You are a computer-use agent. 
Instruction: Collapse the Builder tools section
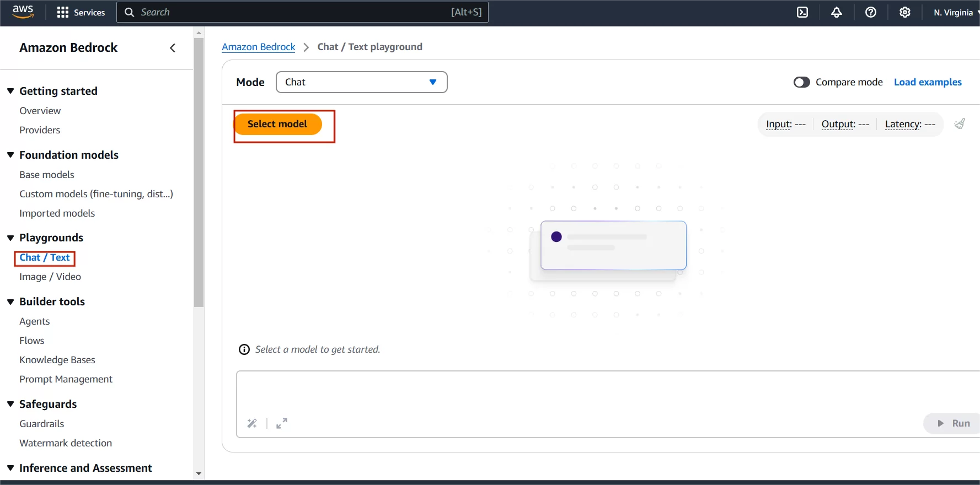10,301
